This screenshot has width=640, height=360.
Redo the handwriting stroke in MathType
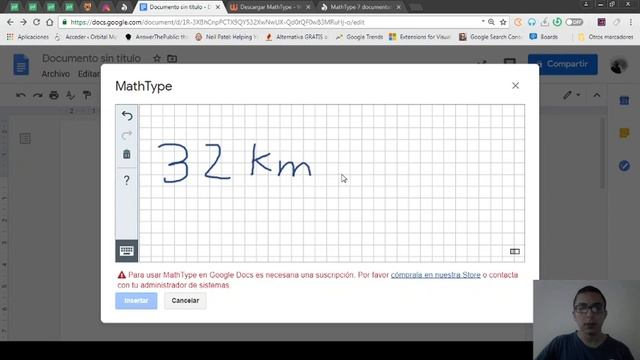pos(127,135)
